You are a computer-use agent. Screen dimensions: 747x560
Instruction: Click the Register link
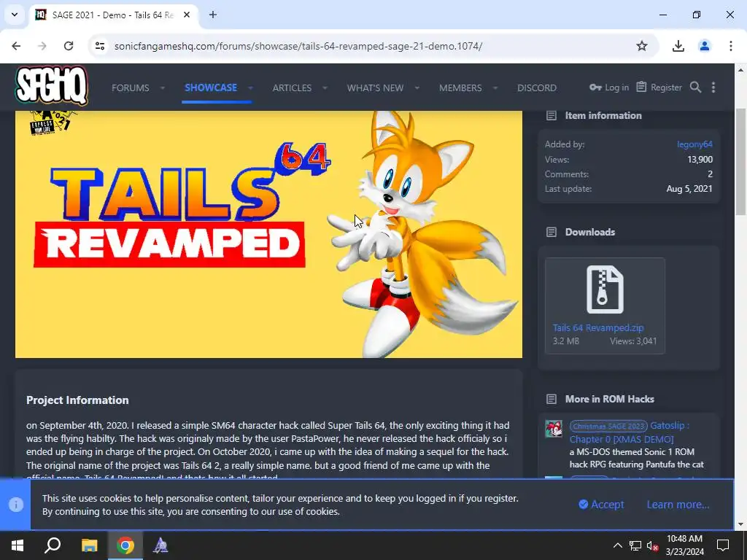[659, 87]
